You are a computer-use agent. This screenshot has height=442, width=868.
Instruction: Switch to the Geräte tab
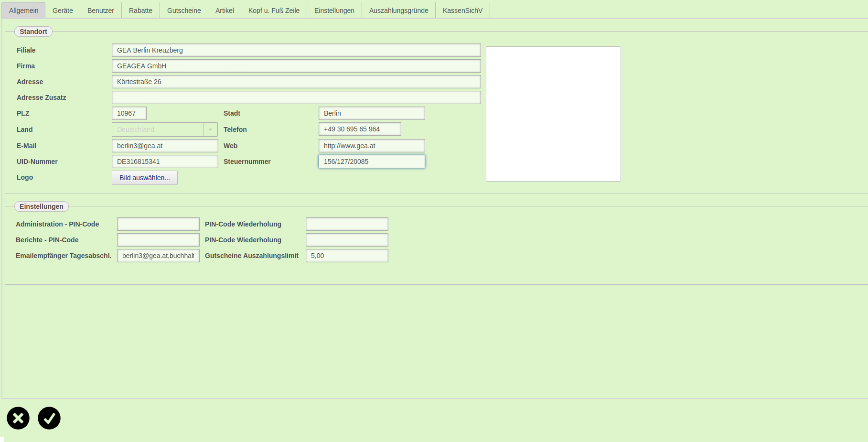(x=63, y=11)
